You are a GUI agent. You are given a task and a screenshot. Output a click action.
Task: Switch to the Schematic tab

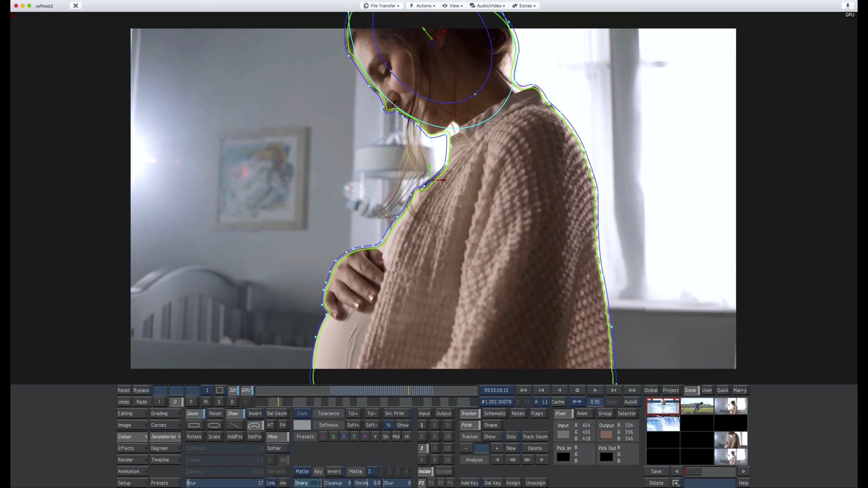coord(495,414)
